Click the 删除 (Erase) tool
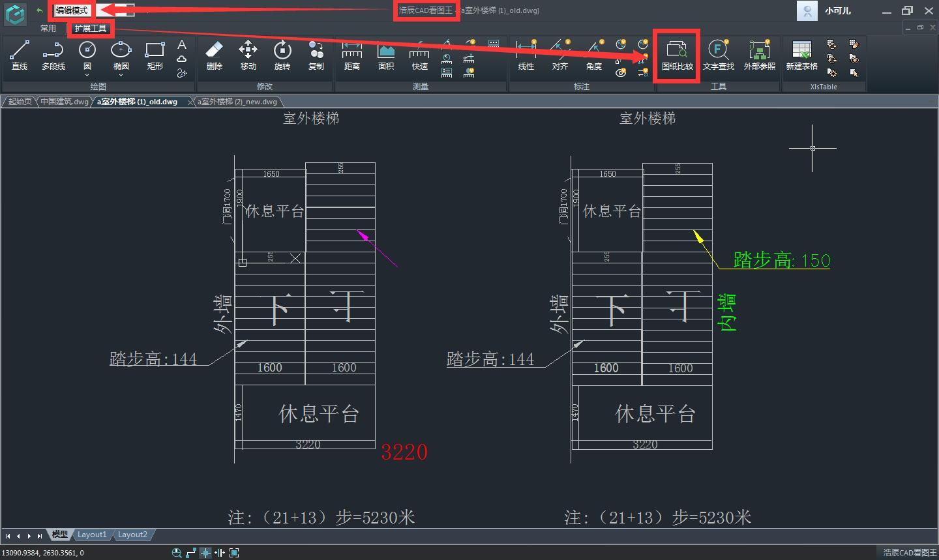Screen dimensions: 939x560 tap(214, 55)
